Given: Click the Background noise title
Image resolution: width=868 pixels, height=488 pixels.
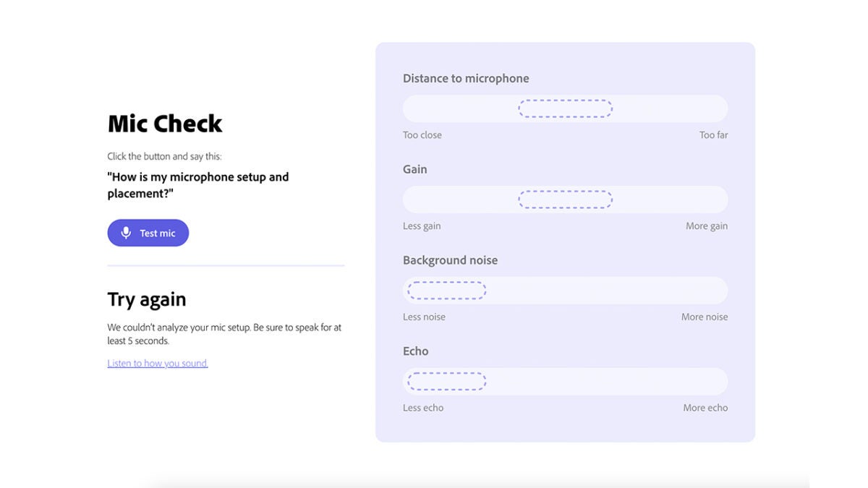Looking at the screenshot, I should (450, 260).
